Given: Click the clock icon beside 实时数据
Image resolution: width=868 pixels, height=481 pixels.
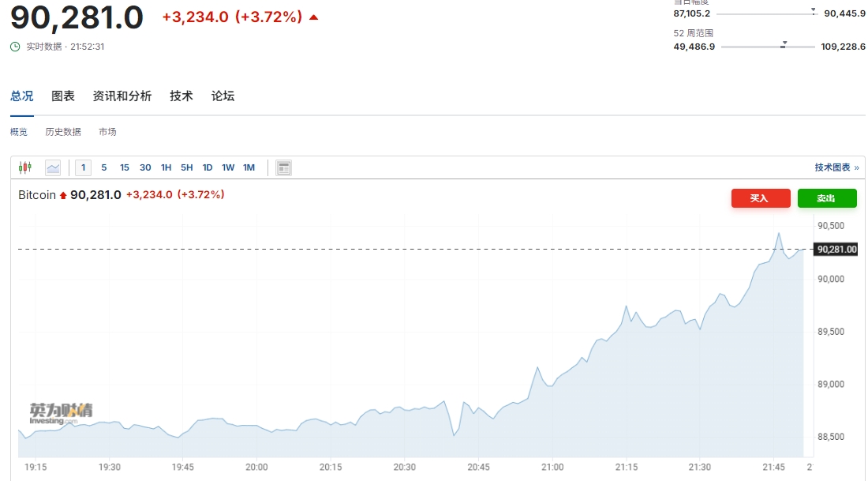Looking at the screenshot, I should point(15,47).
